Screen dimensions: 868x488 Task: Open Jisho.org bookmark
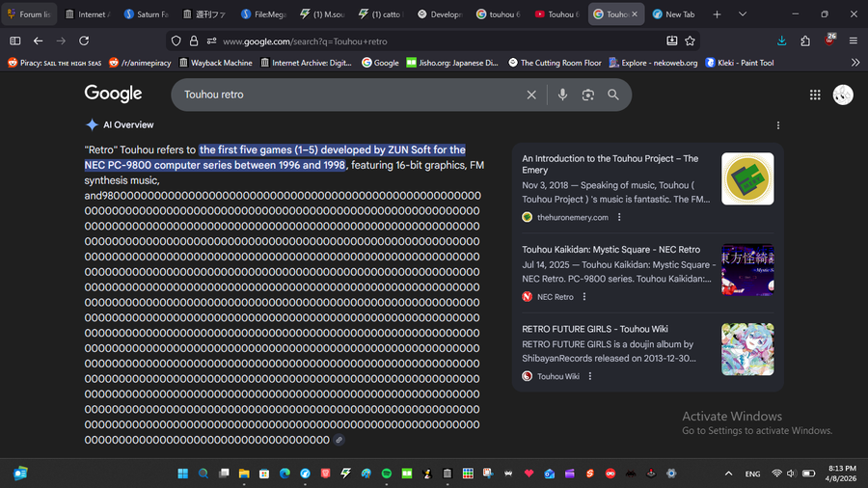pyautogui.click(x=452, y=63)
